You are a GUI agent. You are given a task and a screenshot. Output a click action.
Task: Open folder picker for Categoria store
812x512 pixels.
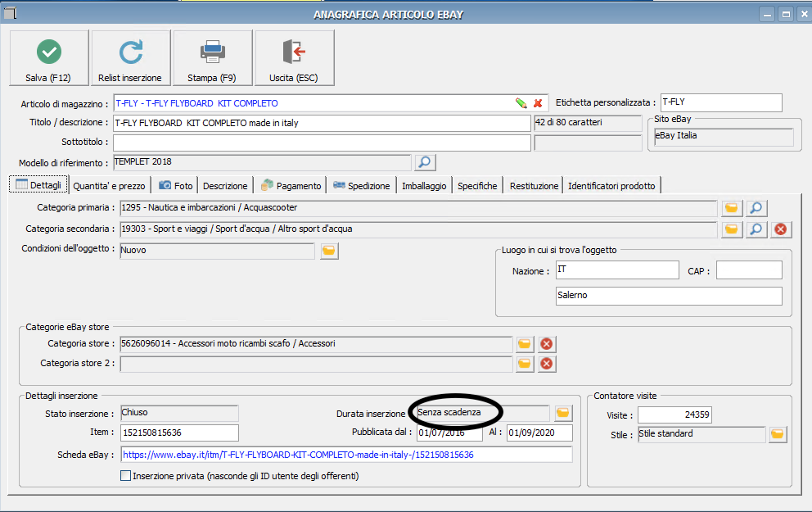[x=525, y=344]
